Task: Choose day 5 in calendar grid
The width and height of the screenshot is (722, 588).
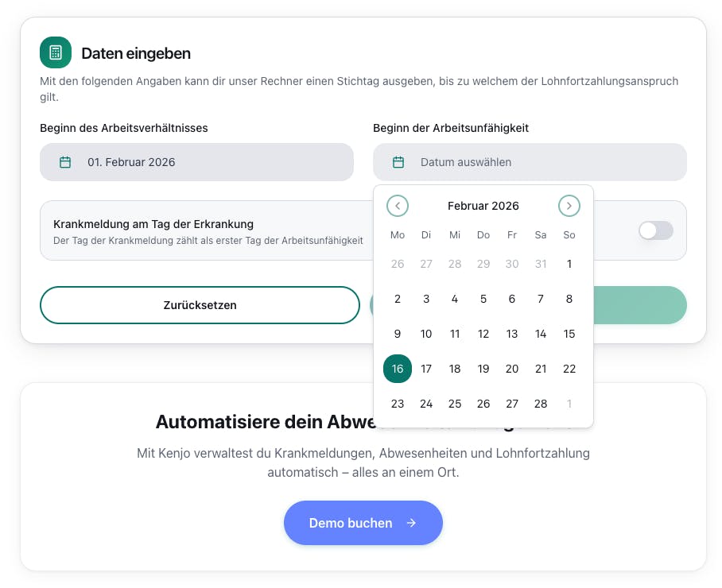Action: coord(483,299)
